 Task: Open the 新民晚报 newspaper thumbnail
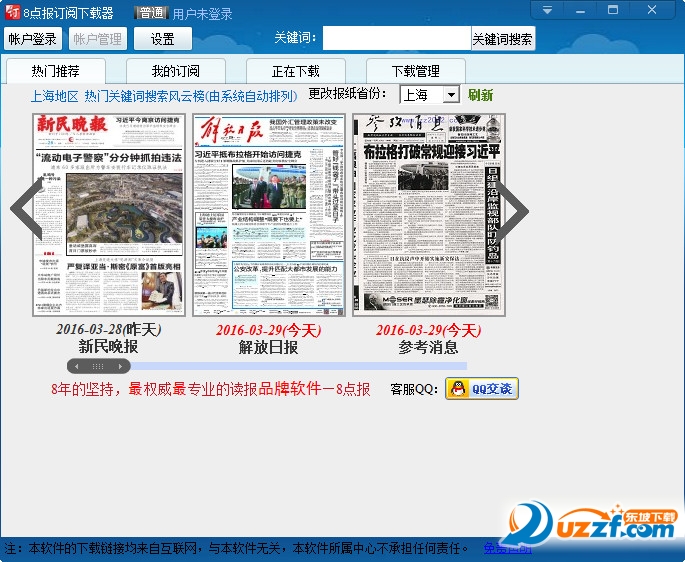pos(109,215)
